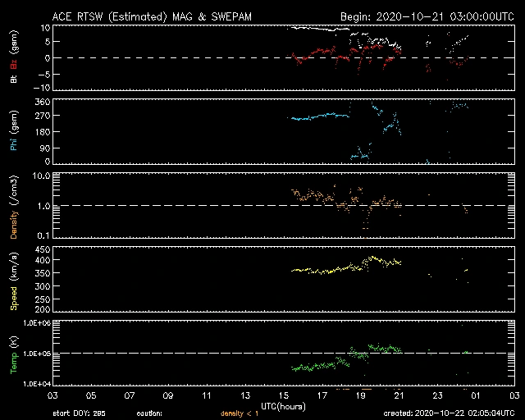
Task: Click the 'UTC(hours)' x-axis label
Action: 283,407
